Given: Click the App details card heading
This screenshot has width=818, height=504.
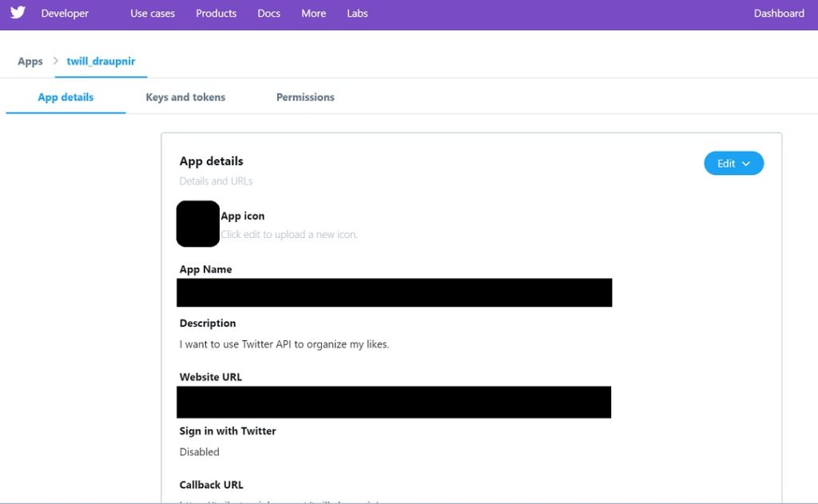Looking at the screenshot, I should (x=211, y=161).
